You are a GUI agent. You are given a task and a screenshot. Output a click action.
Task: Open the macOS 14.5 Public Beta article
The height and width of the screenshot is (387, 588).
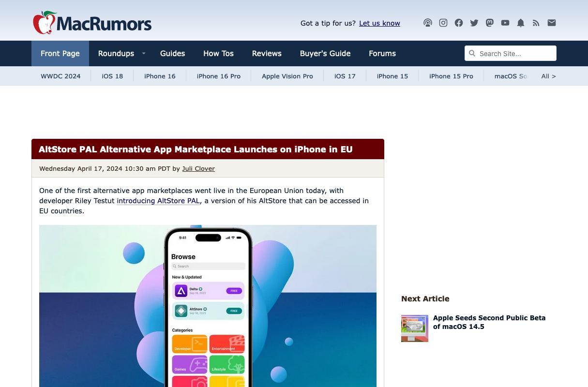[489, 322]
